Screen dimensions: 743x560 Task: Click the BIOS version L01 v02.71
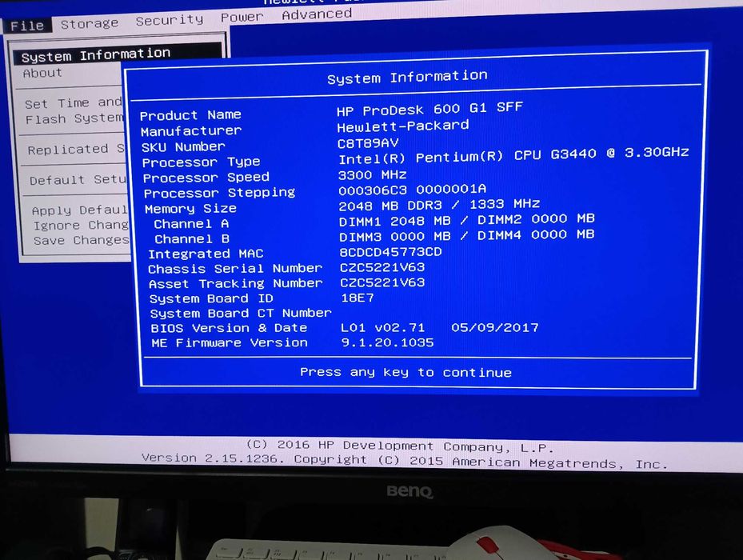pos(383,327)
